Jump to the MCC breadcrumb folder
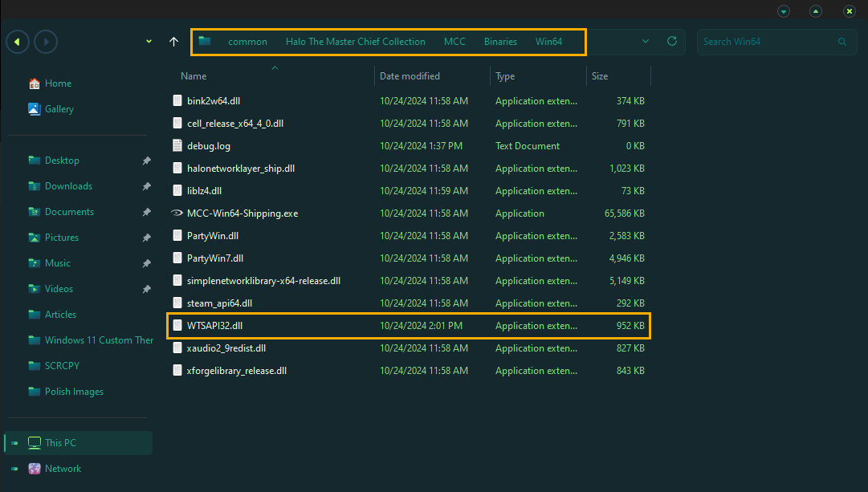 tap(454, 42)
